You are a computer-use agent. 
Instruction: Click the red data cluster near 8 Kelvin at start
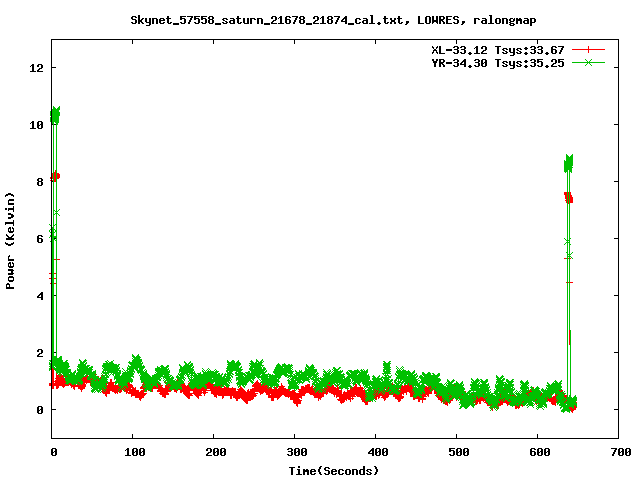(55, 176)
